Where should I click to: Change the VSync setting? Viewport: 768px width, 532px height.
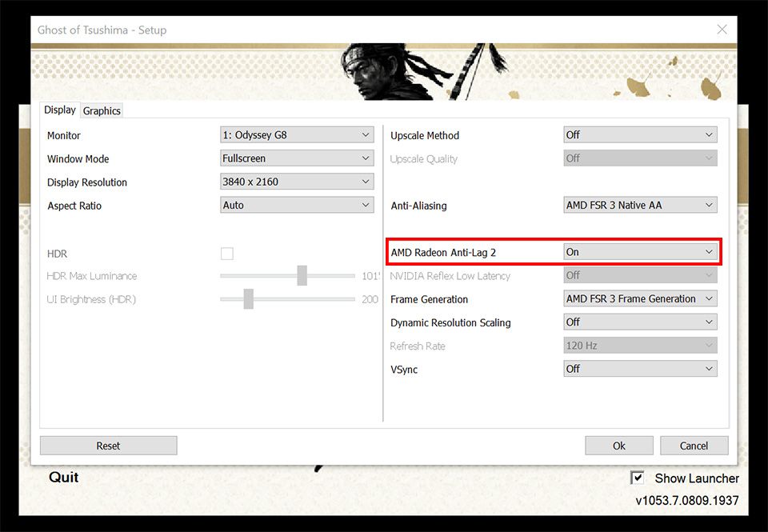(x=640, y=369)
